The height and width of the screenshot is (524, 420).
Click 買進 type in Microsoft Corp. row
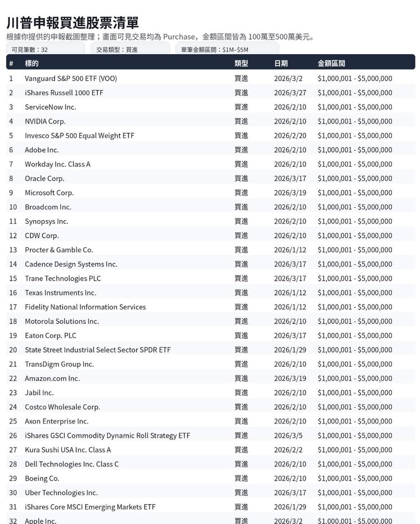[241, 193]
